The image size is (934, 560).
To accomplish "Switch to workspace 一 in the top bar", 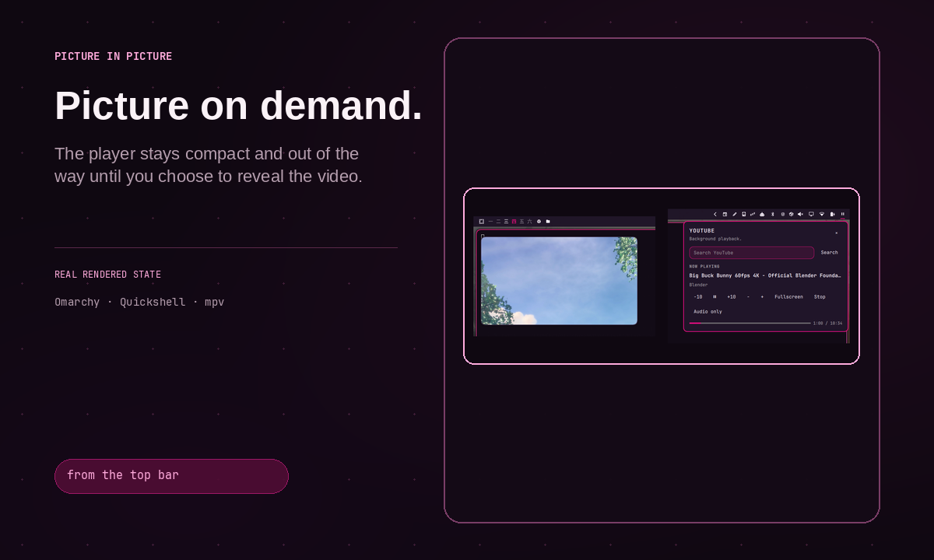I will (490, 222).
